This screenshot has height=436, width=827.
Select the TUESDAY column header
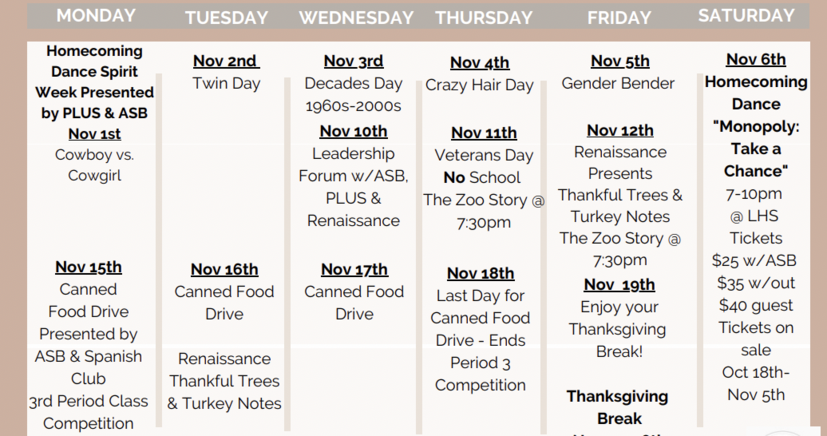pyautogui.click(x=226, y=18)
